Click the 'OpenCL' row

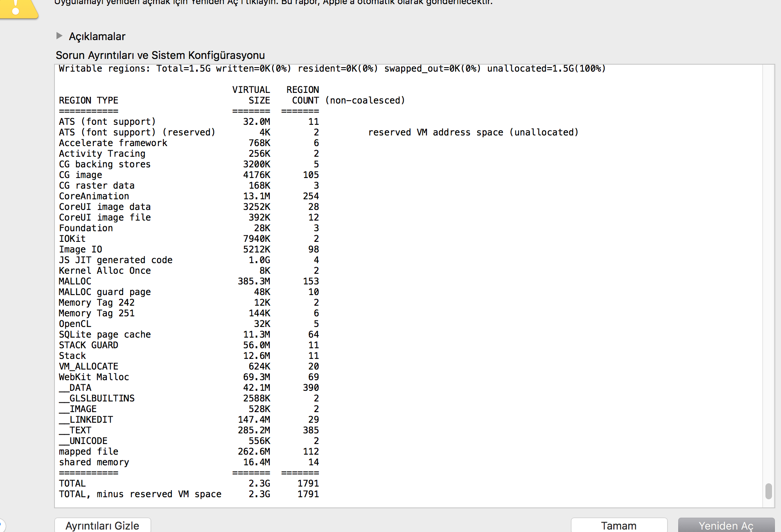(189, 324)
